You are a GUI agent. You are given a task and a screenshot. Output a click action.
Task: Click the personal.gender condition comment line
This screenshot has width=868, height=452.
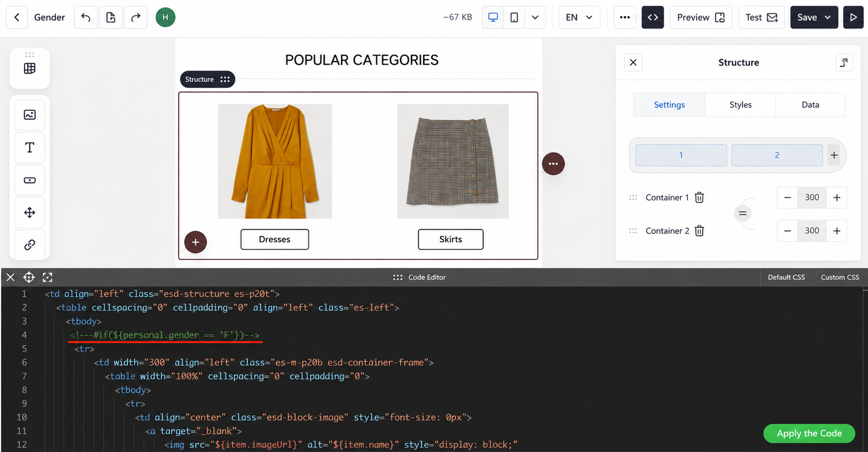coord(165,335)
